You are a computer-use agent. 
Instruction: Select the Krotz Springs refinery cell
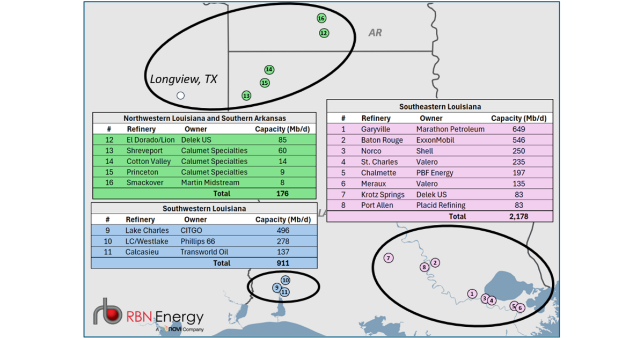coord(383,194)
